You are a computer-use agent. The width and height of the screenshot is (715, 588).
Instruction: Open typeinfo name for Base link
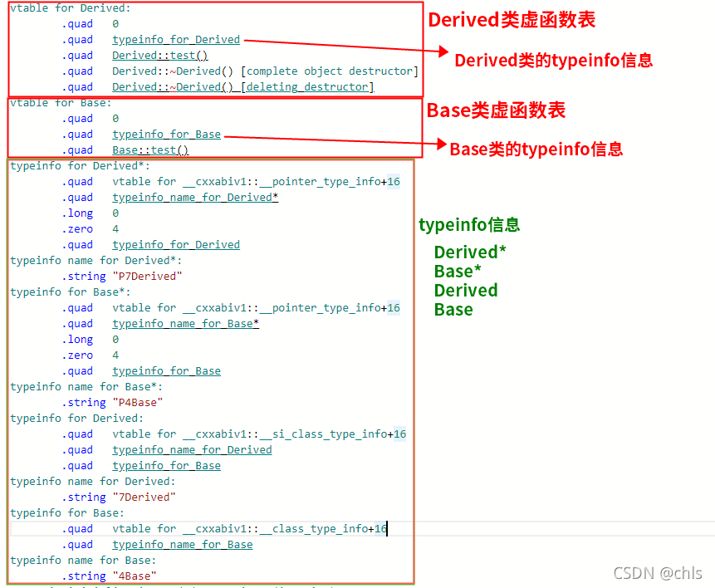[x=183, y=545]
